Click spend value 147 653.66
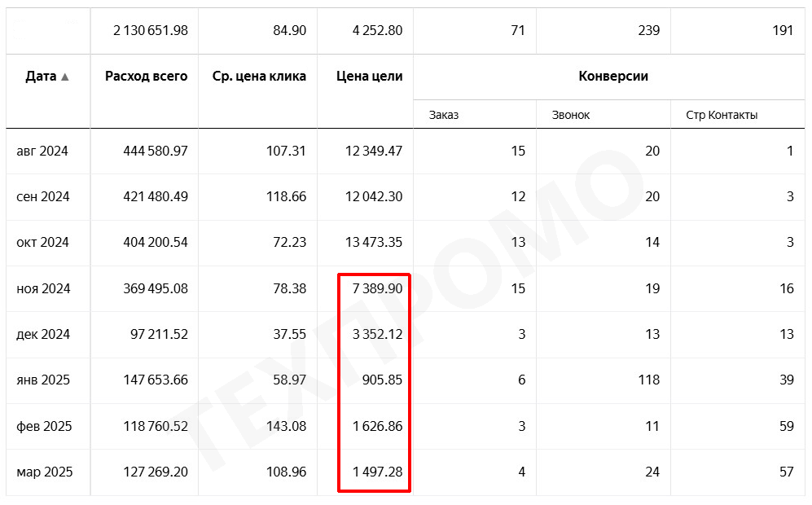The height and width of the screenshot is (505, 812). coord(156,380)
